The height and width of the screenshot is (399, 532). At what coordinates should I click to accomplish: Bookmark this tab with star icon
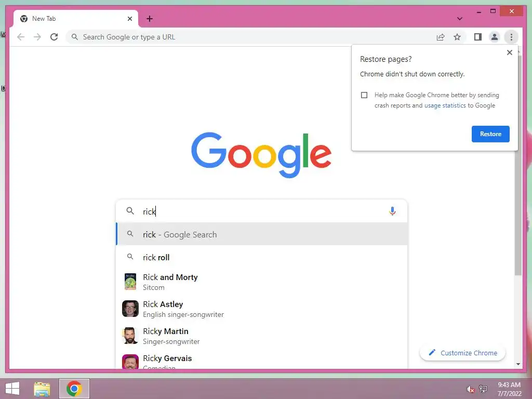(457, 37)
